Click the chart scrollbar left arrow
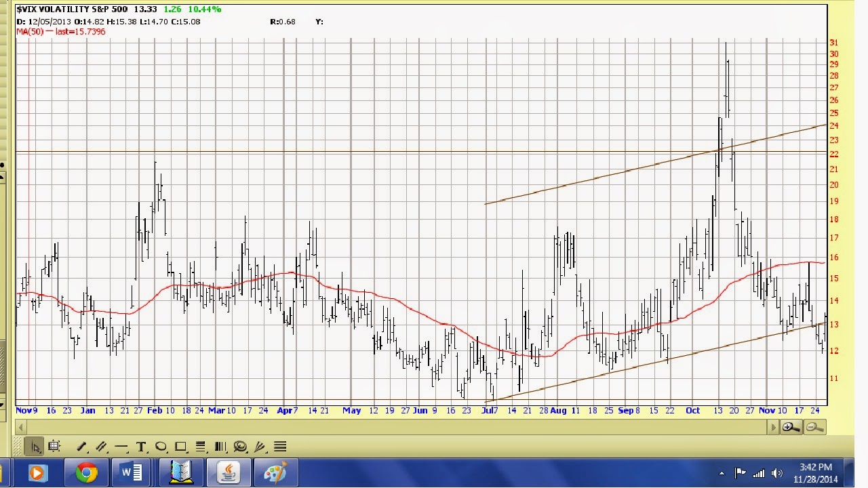 (x=21, y=427)
